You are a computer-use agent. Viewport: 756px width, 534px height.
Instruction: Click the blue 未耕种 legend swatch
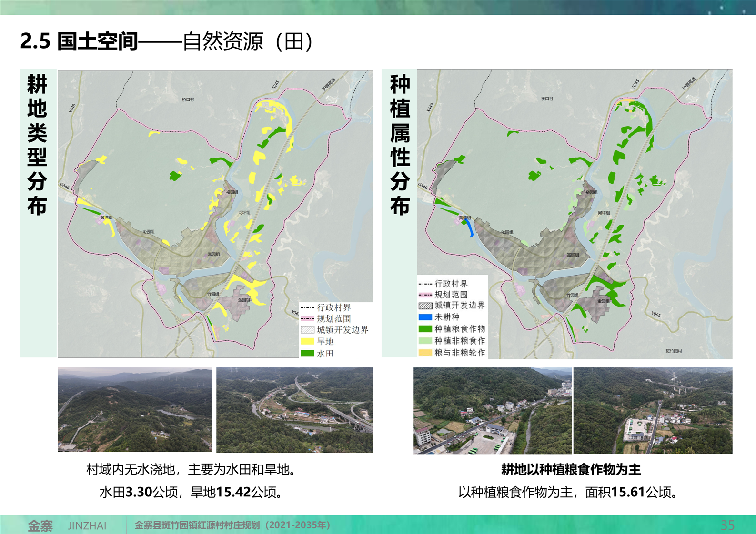click(x=425, y=317)
